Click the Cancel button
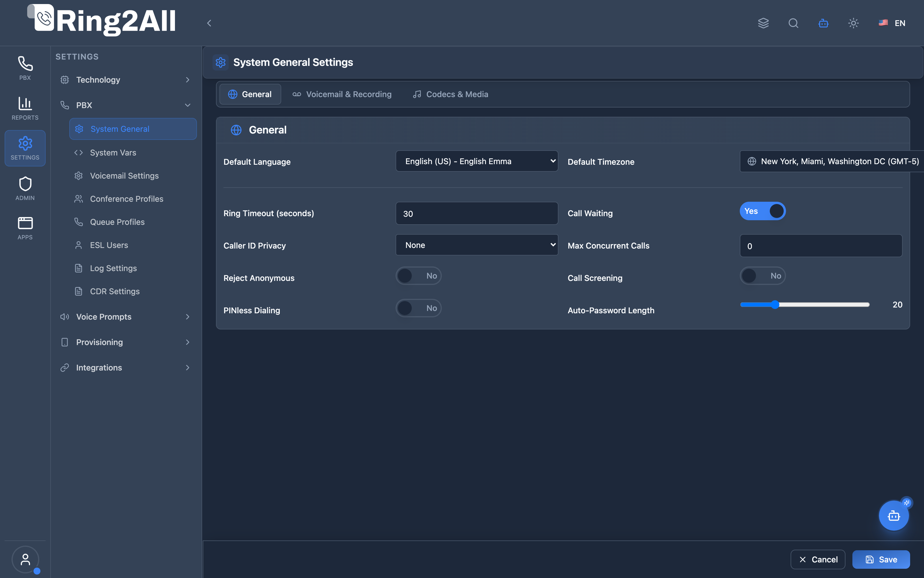924x578 pixels. [818, 559]
